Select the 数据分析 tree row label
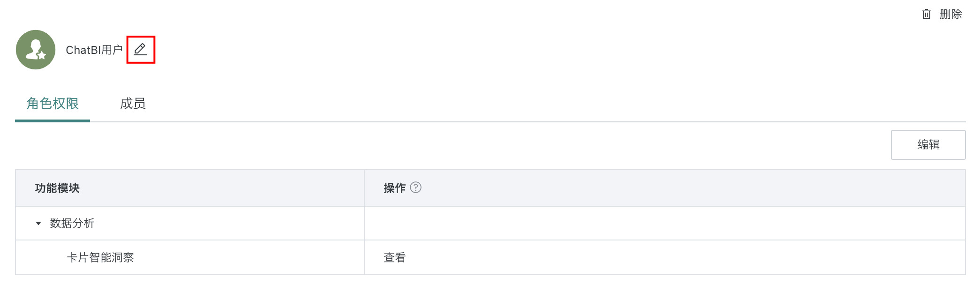The height and width of the screenshot is (285, 980). click(x=72, y=224)
